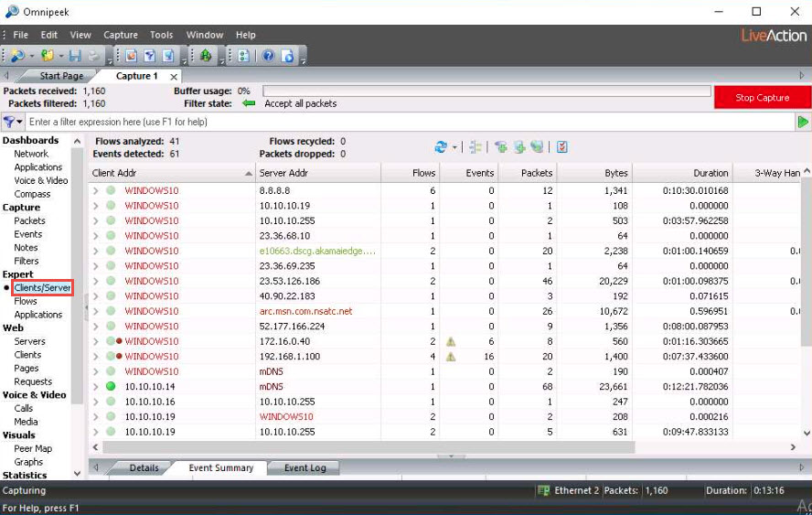Image resolution: width=812 pixels, height=515 pixels.
Task: Click the green filter state arrow icon
Action: point(249,103)
